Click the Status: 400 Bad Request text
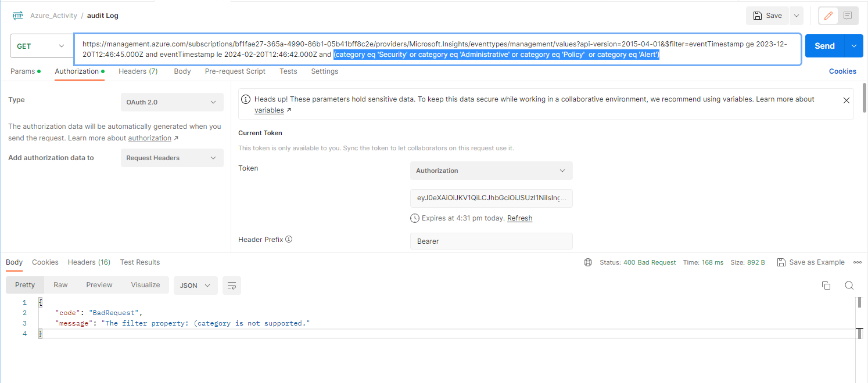Viewport: 868px width, 383px height. [638, 262]
